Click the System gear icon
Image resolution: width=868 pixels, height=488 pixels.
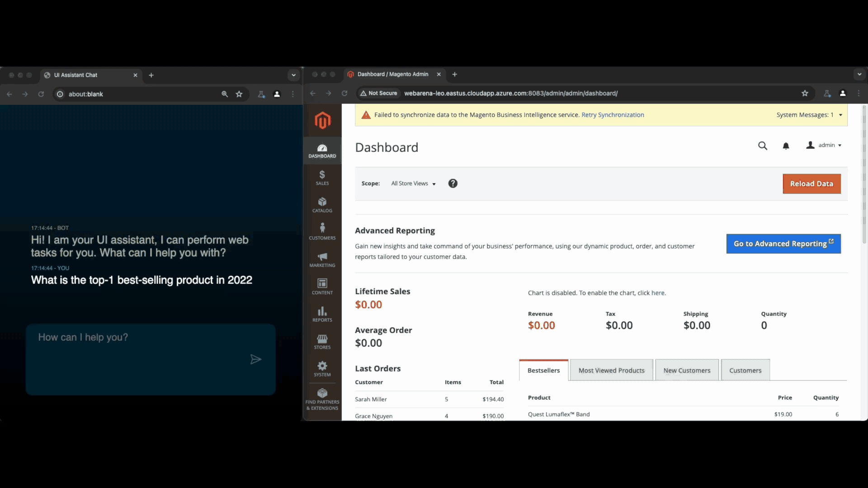click(322, 369)
